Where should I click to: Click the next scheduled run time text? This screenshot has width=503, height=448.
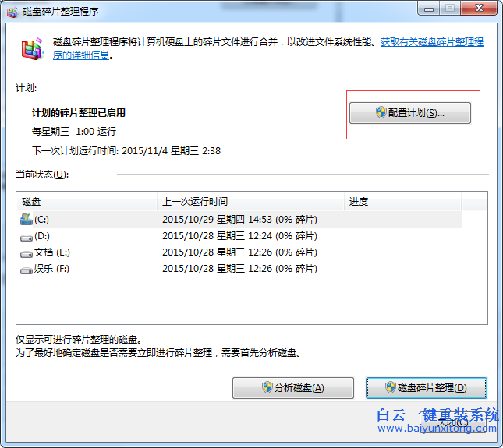(x=126, y=150)
